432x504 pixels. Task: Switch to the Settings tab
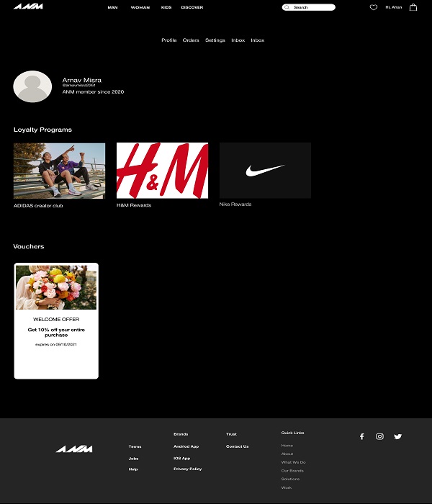[x=215, y=40]
